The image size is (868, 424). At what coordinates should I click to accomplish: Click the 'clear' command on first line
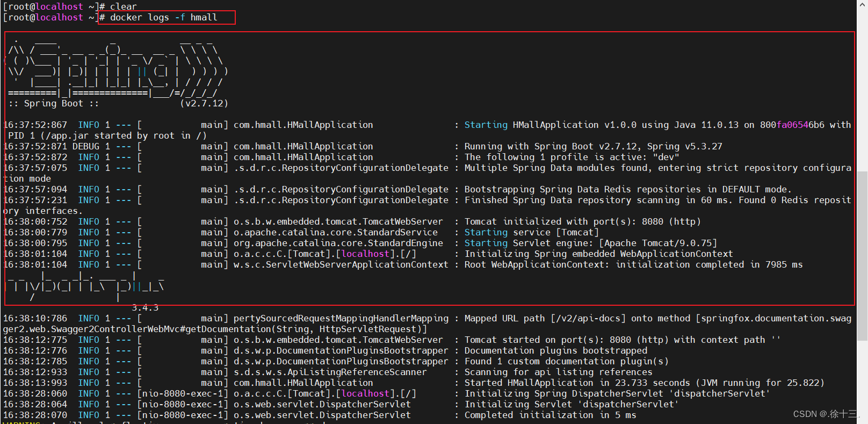[x=124, y=6]
